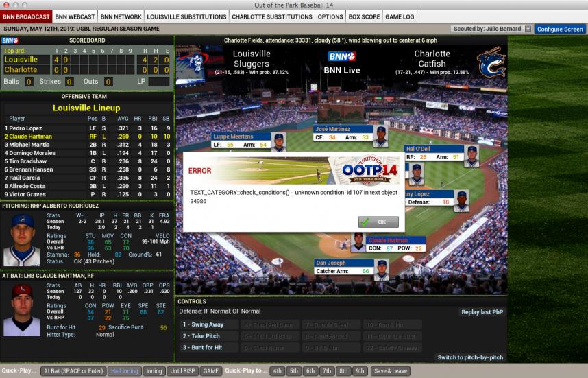Viewport: 588px width, 378px height.
Task: Select Alfredo Costa in the lineup
Action: [x=86, y=186]
